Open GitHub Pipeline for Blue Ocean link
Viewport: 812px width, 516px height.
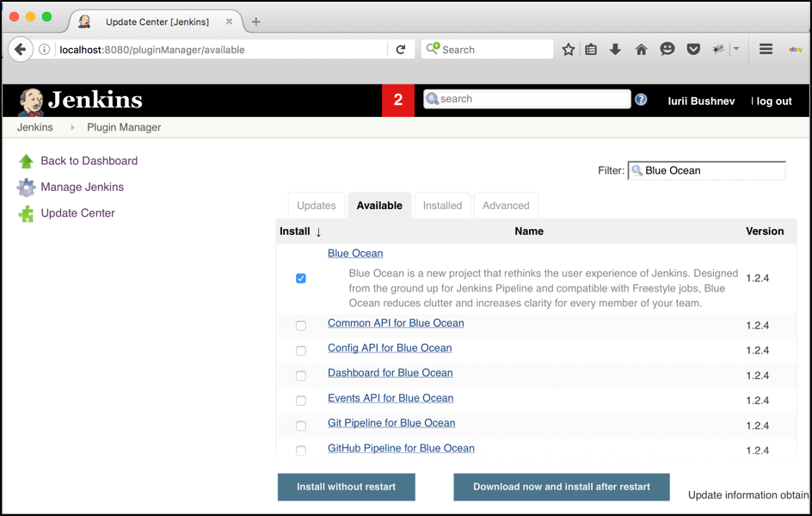click(x=401, y=448)
